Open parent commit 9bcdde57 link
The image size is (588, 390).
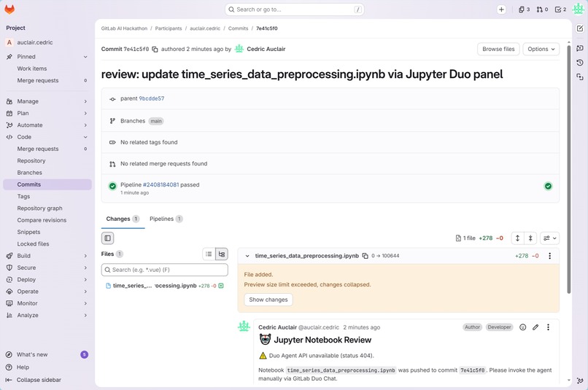[x=152, y=98]
